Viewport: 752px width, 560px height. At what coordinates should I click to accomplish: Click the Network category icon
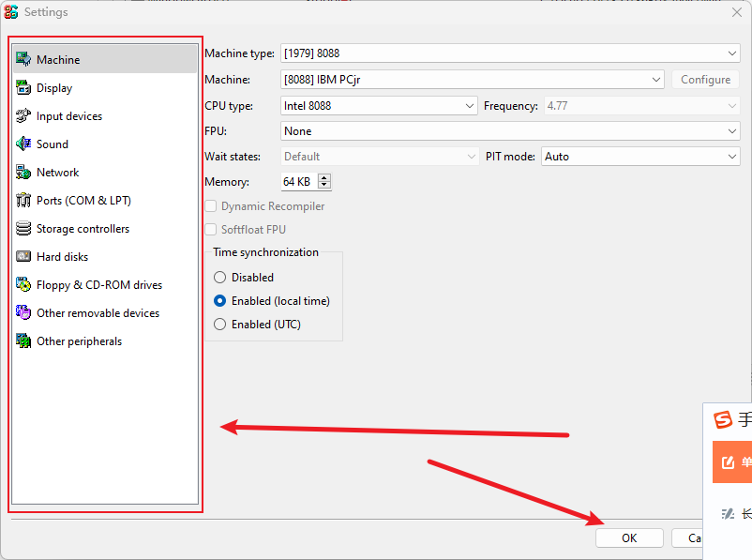click(x=23, y=173)
